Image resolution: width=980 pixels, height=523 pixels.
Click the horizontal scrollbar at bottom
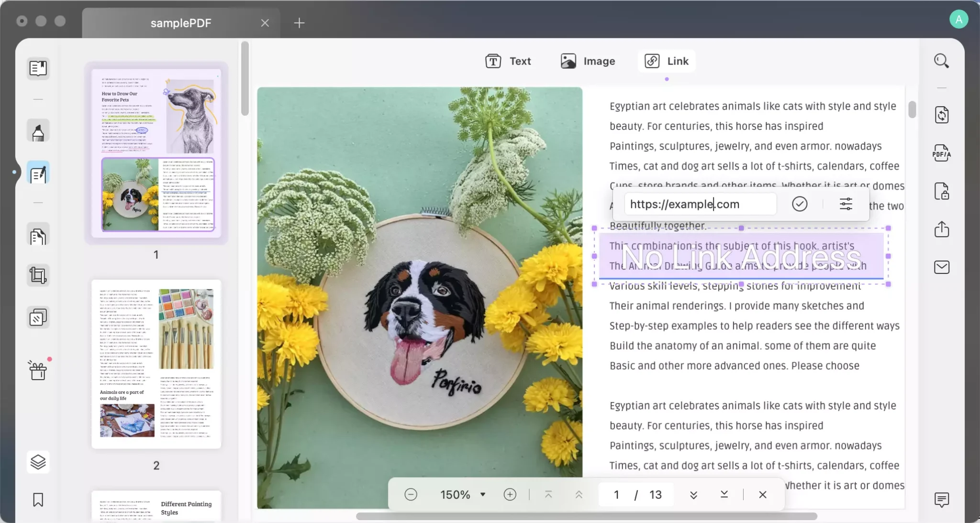click(586, 516)
